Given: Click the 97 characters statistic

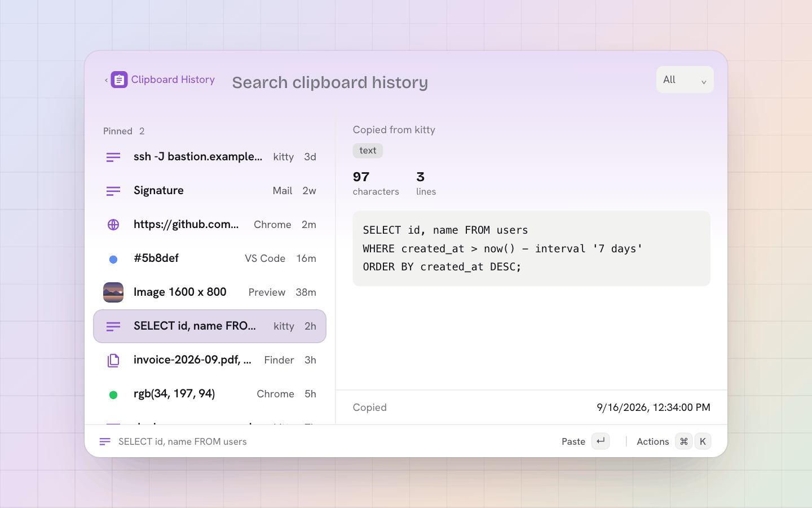Looking at the screenshot, I should point(376,183).
